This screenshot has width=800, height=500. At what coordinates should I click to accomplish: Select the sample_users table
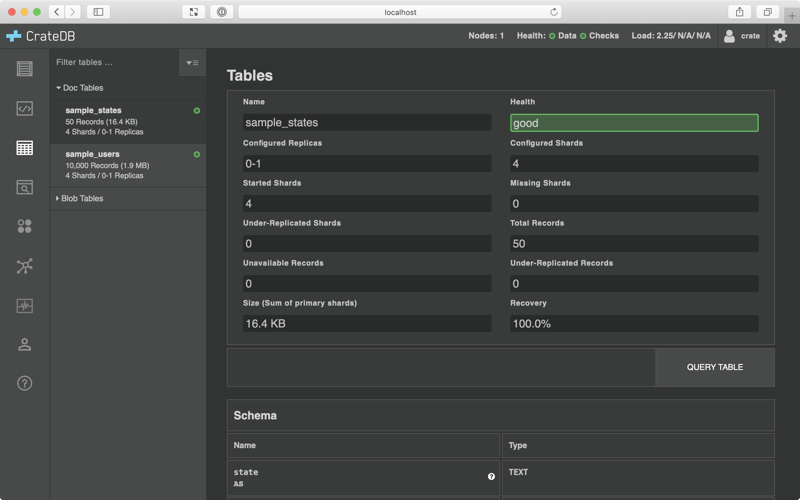point(128,165)
